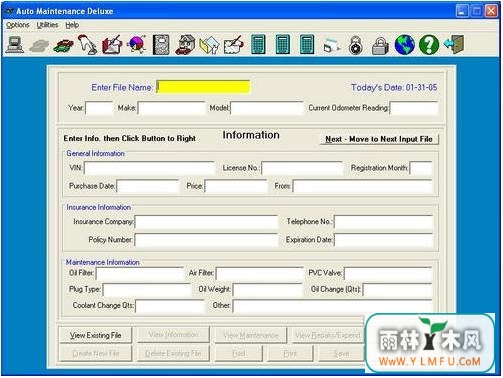Viewport: 503px width, 378px height.
Task: Click the exit door icon
Action: point(454,45)
